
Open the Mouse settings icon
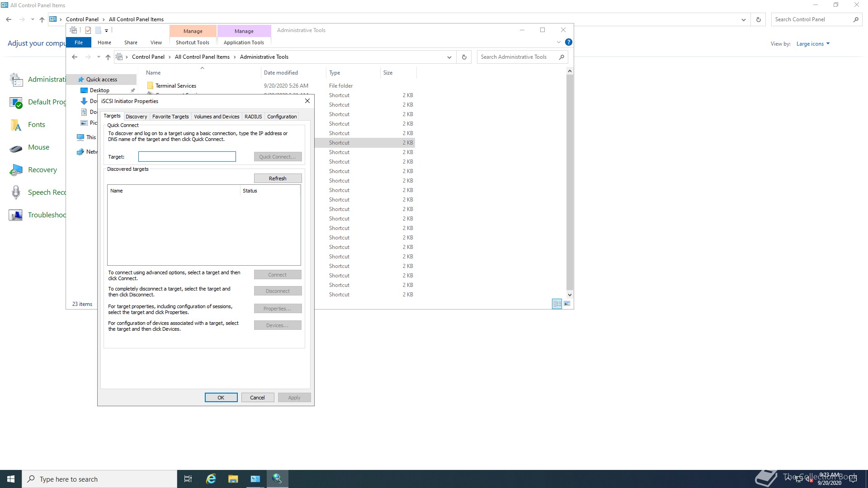16,147
